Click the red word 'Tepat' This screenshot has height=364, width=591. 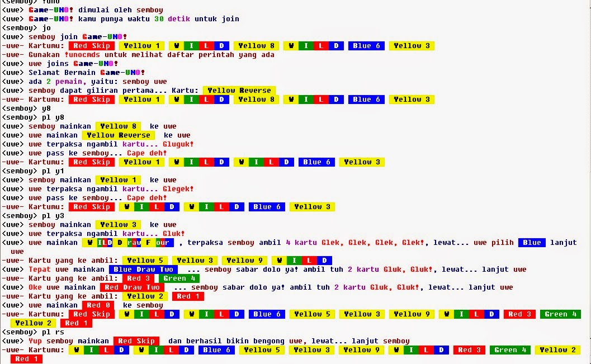40,270
